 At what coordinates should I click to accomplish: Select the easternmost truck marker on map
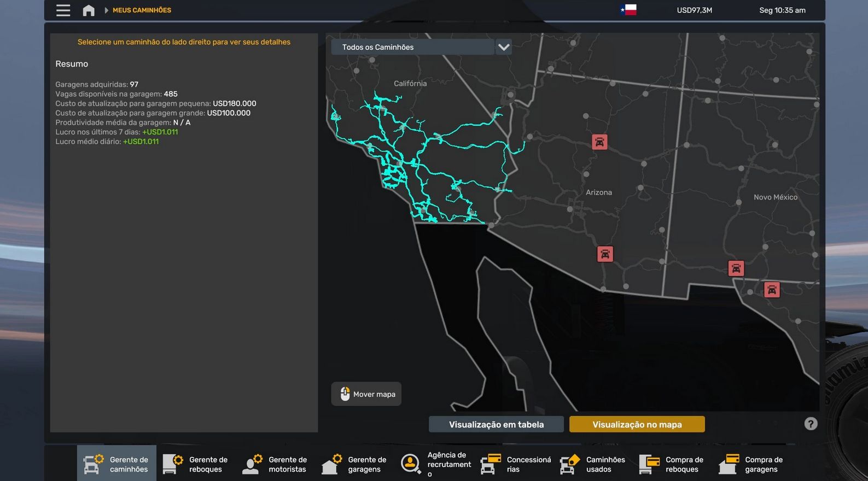(771, 290)
